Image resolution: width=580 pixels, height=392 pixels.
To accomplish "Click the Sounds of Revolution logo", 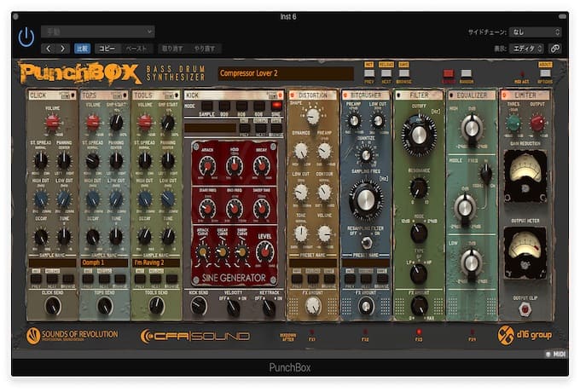I will (x=72, y=336).
